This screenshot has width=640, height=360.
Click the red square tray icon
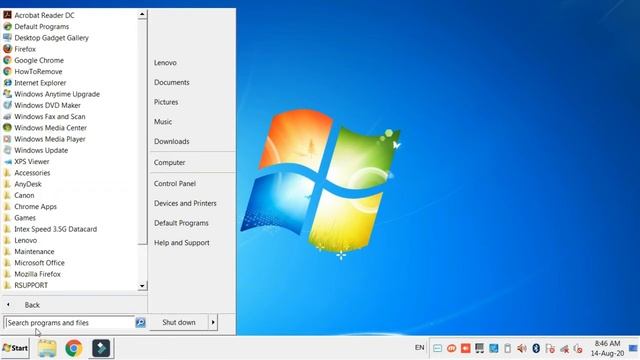tap(465, 348)
